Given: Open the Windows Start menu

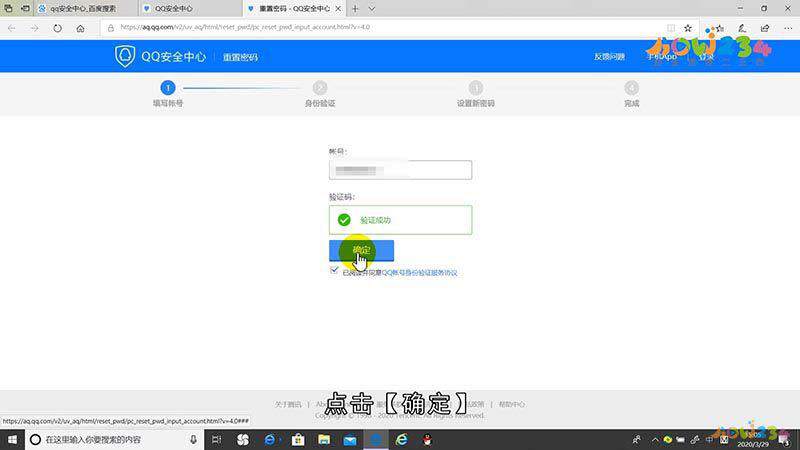Looking at the screenshot, I should [12, 439].
